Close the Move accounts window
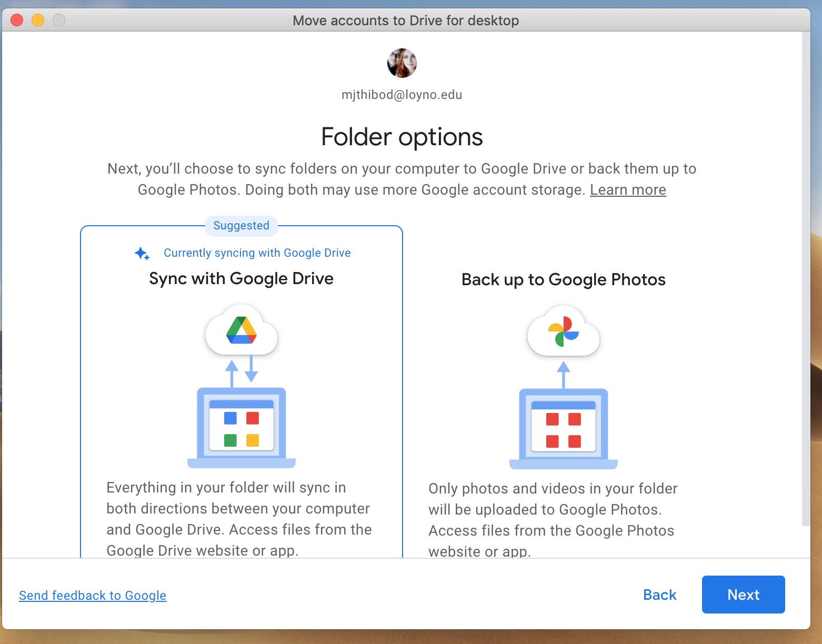822x644 pixels. pyautogui.click(x=17, y=20)
